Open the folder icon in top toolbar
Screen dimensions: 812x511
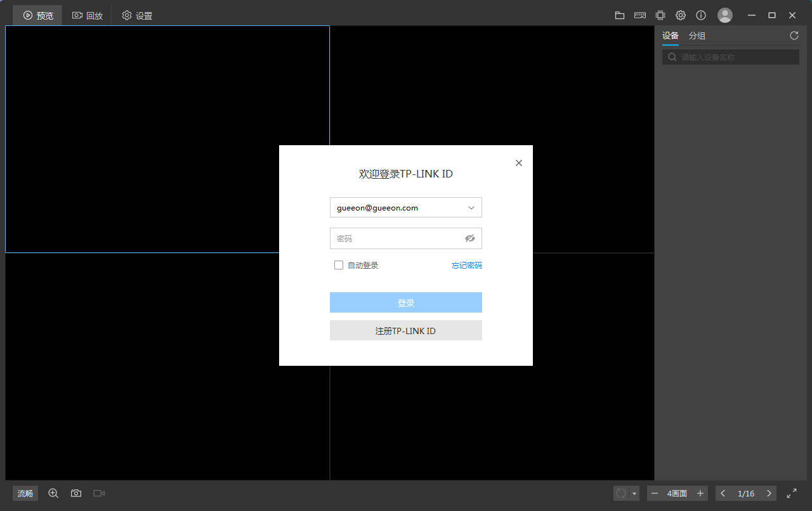pos(620,15)
